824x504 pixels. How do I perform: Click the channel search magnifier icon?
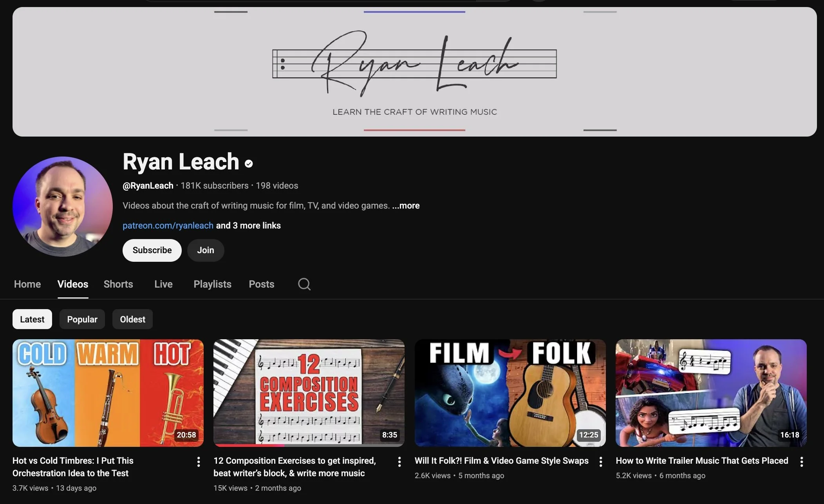tap(304, 284)
